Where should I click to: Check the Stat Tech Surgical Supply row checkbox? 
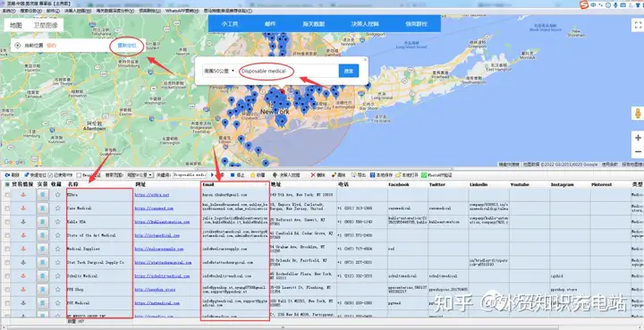point(7,262)
